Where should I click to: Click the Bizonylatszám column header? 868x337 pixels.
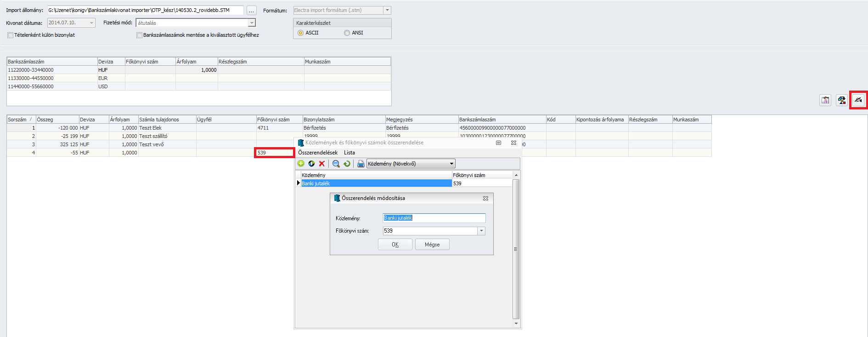coord(344,120)
